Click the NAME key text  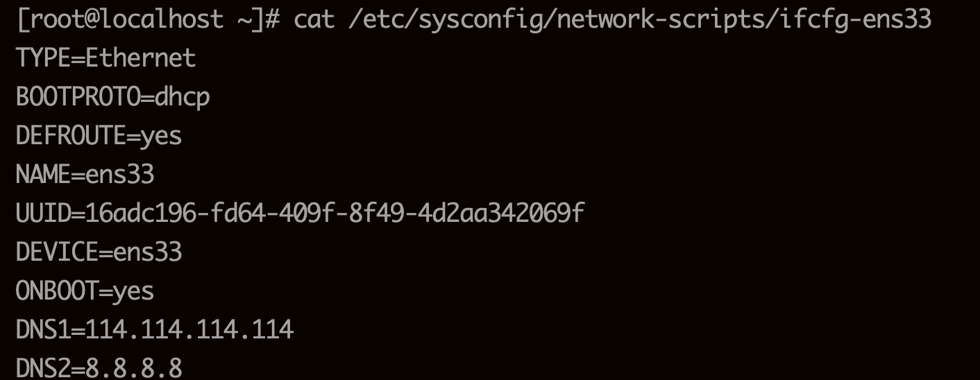click(43, 174)
